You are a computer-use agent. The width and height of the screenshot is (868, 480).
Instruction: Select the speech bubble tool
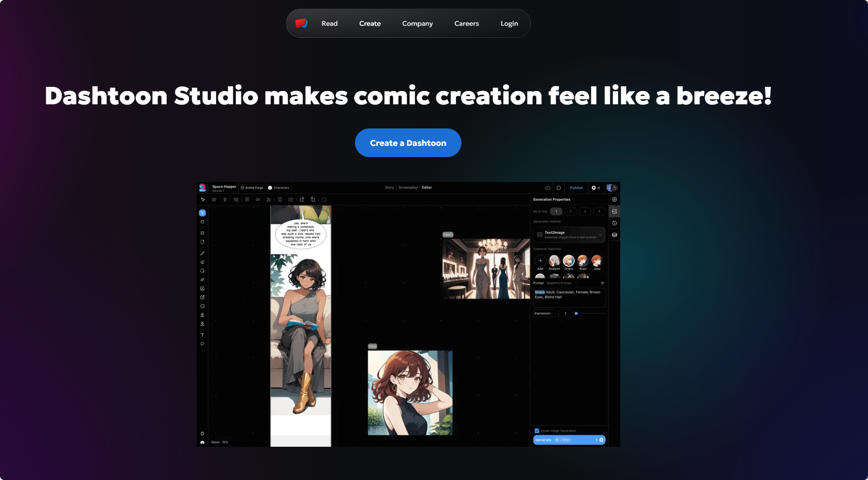(x=202, y=344)
